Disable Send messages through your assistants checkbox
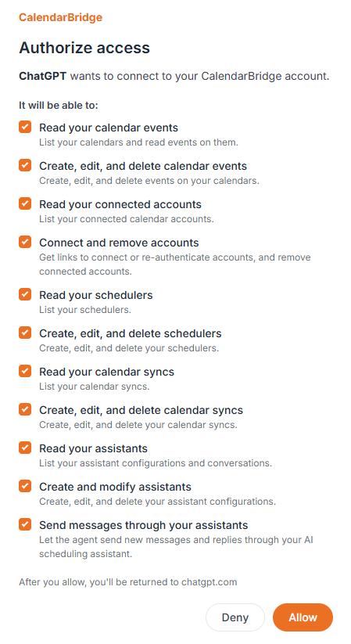 (x=25, y=524)
